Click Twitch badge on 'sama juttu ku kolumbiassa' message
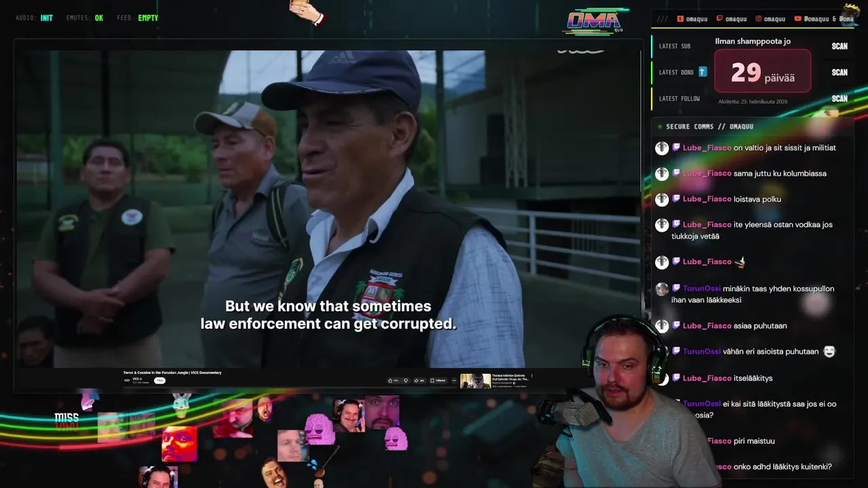 point(676,173)
